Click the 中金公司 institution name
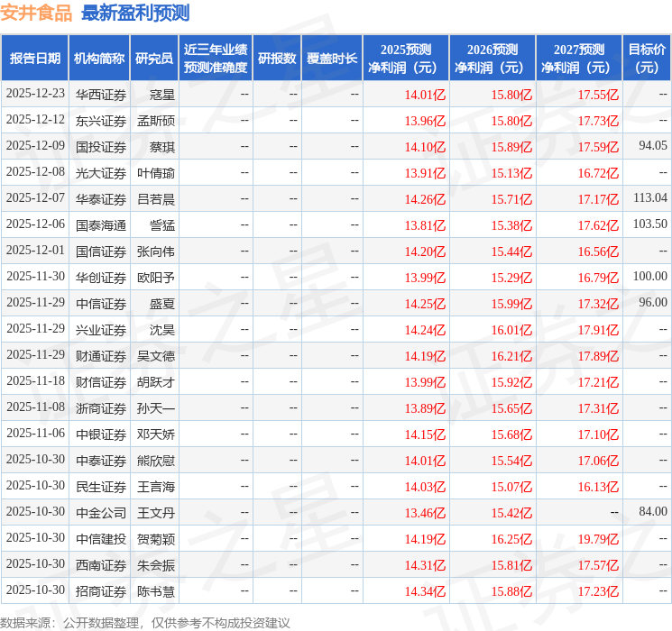The height and width of the screenshot is (631, 672). pyautogui.click(x=101, y=512)
